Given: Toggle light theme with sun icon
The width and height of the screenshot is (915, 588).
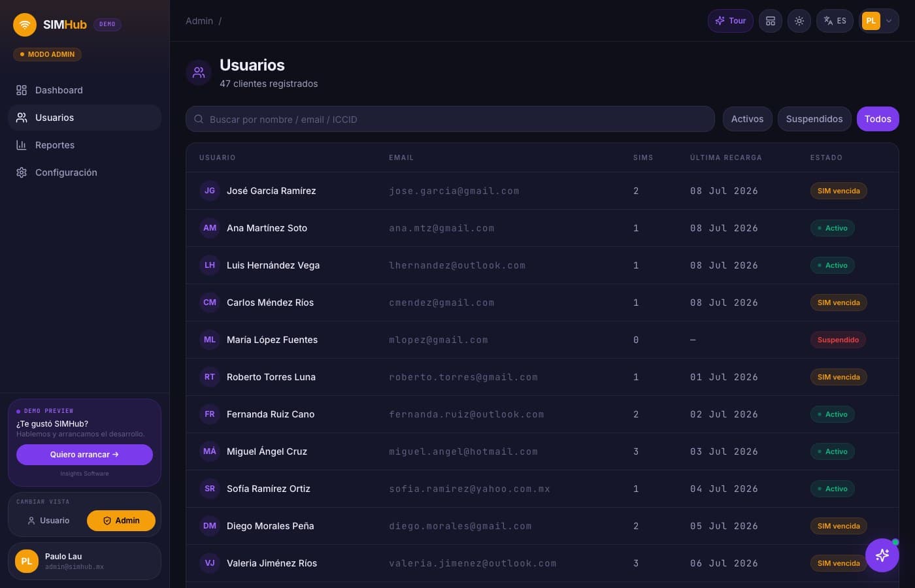Looking at the screenshot, I should [x=799, y=21].
